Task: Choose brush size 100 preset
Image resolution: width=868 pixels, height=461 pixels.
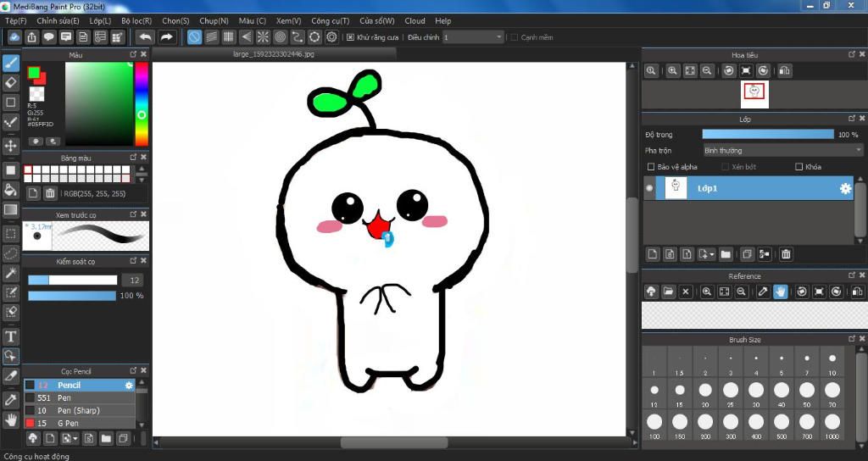Action: point(654,424)
